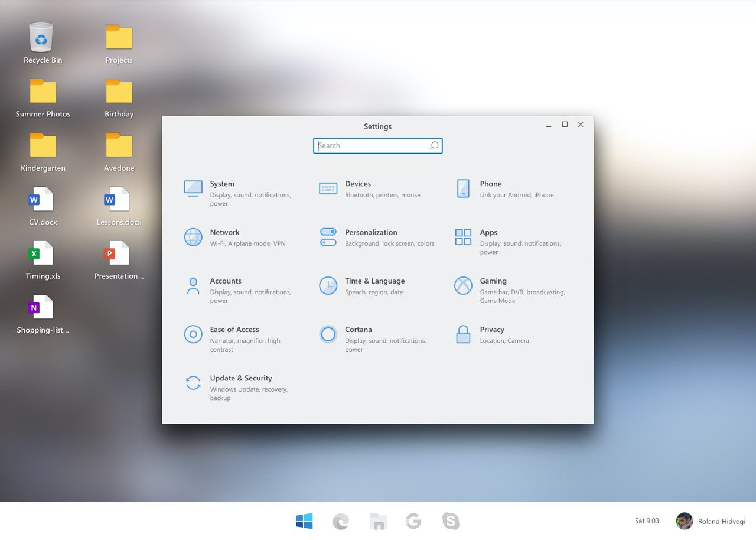The width and height of the screenshot is (756, 540).
Task: Open the Apps settings heading
Action: coord(488,233)
